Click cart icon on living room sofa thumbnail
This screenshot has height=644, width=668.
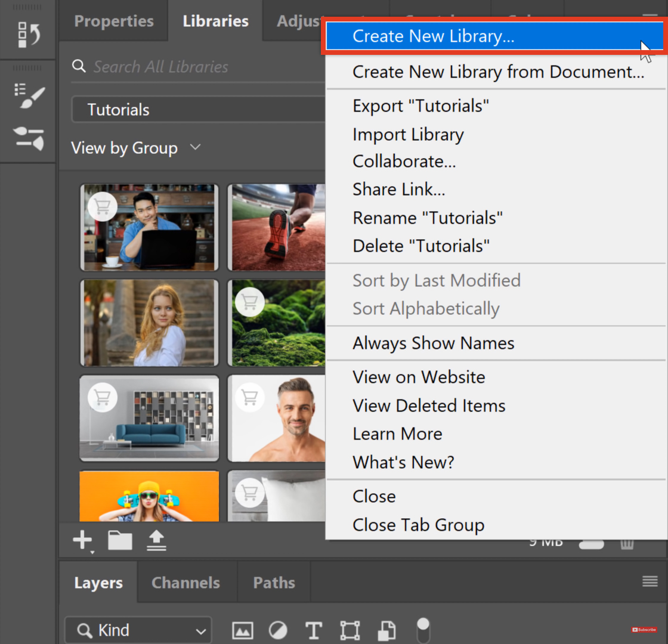tap(102, 397)
